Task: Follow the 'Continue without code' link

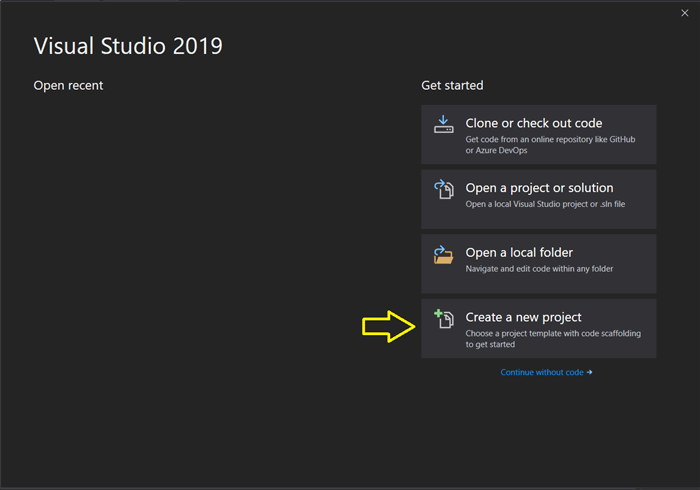Action: pyautogui.click(x=546, y=372)
